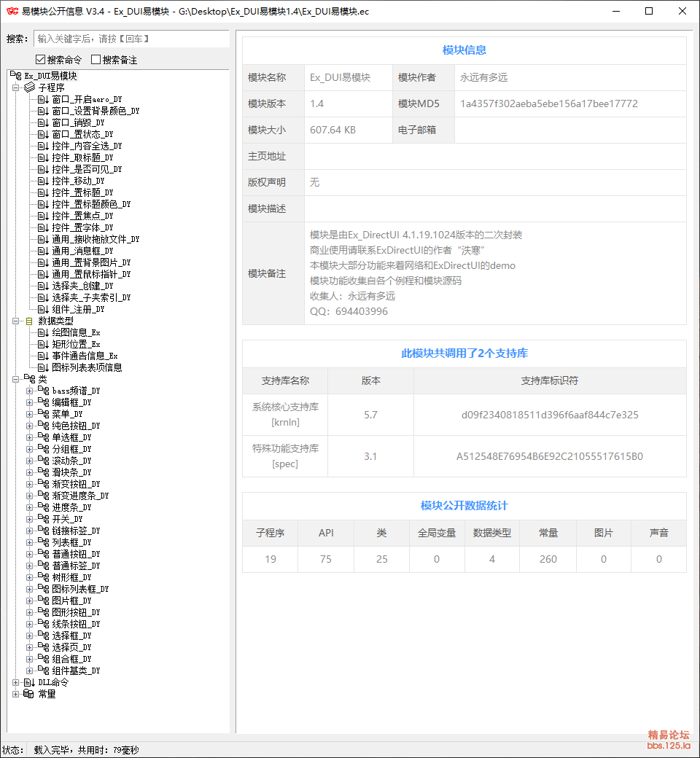Click the module size 607.64 KB
This screenshot has height=758, width=700.
click(x=332, y=130)
